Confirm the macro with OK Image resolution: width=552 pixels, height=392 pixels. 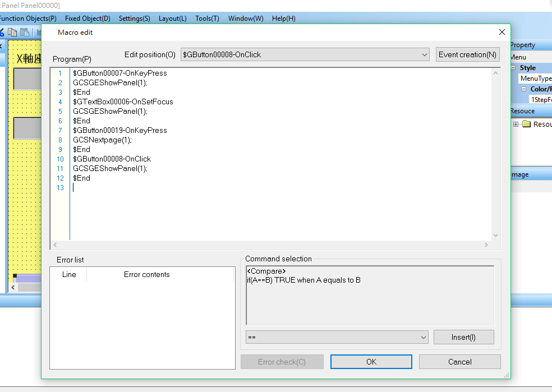[x=371, y=362]
